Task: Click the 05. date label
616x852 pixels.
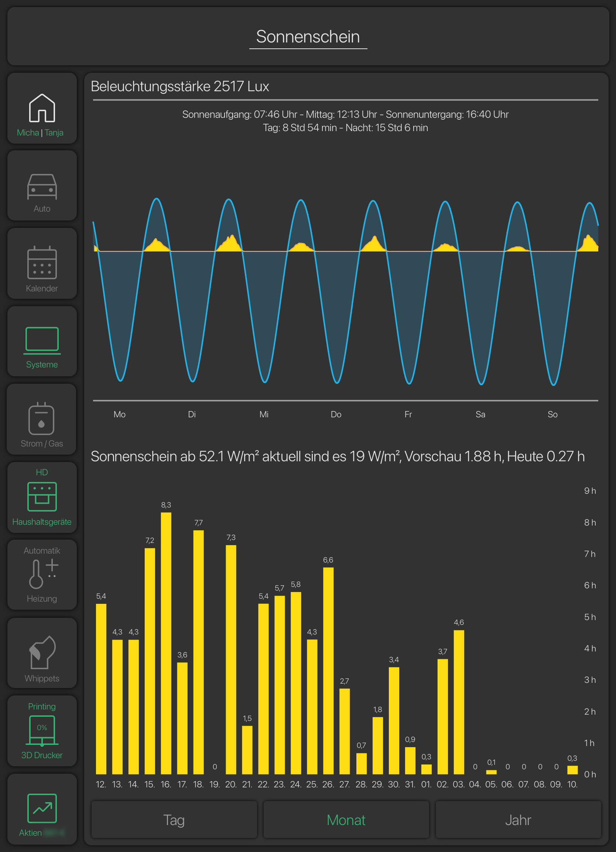Action: [491, 784]
